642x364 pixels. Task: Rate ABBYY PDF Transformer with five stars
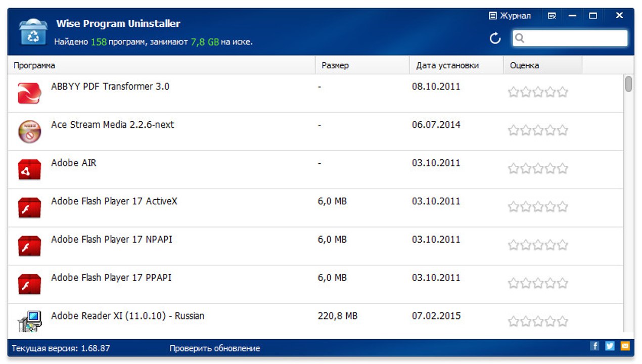point(562,92)
